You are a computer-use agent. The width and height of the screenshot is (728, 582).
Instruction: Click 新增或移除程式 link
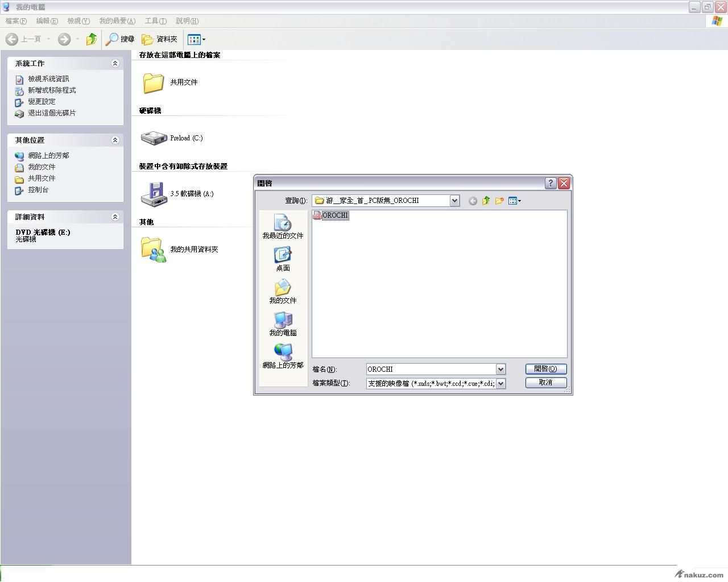click(52, 90)
